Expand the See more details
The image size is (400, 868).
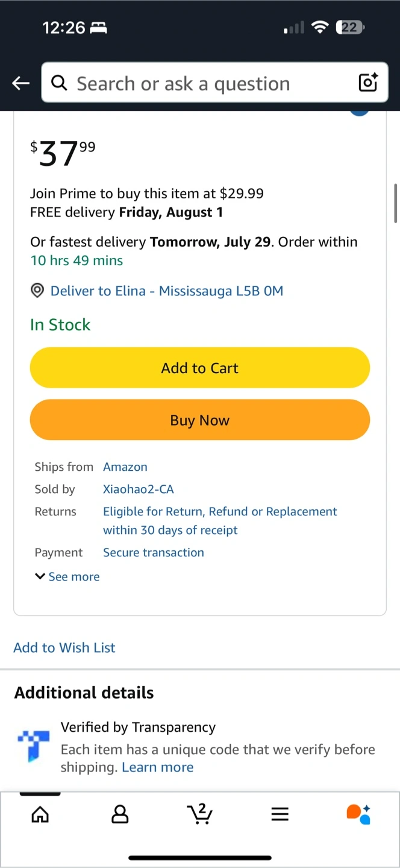click(x=67, y=577)
